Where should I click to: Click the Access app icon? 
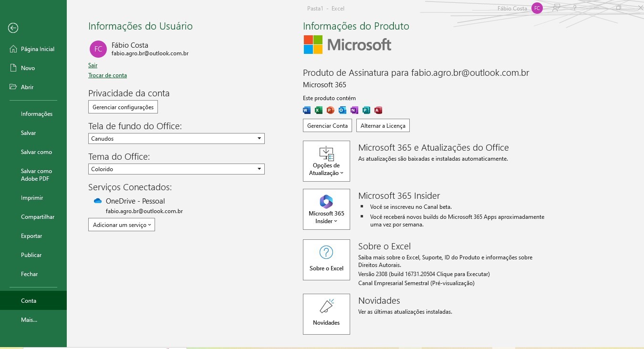click(x=378, y=110)
